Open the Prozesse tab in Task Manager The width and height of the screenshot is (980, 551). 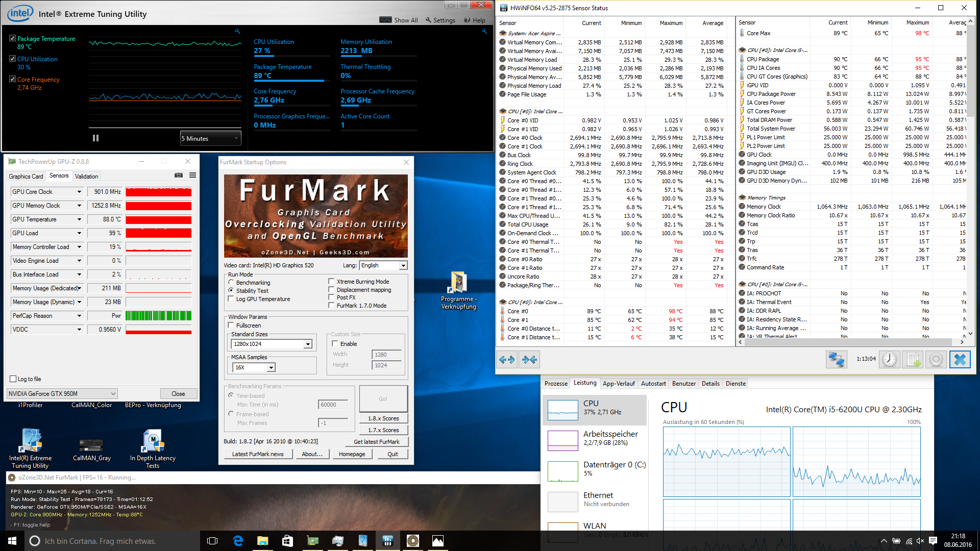pos(556,384)
